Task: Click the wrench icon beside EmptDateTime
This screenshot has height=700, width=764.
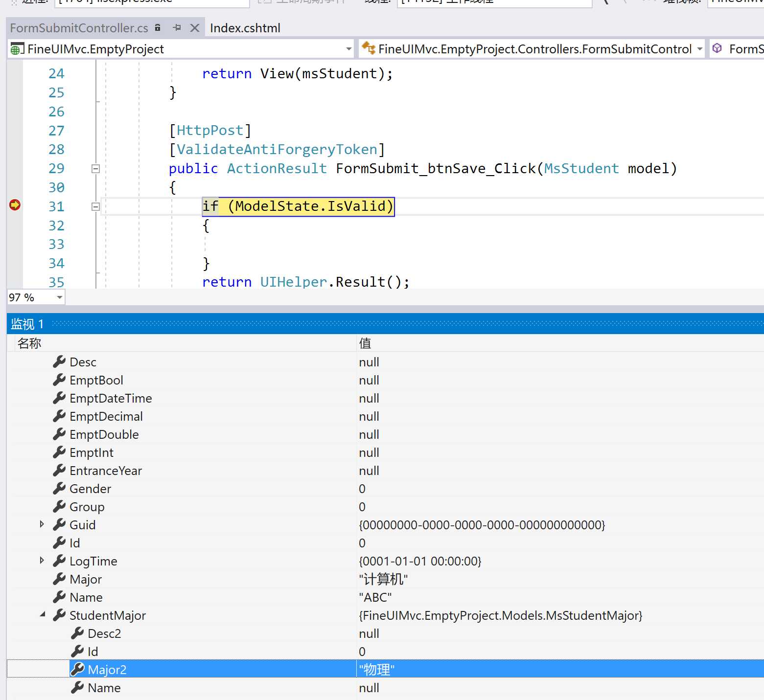Action: point(59,398)
